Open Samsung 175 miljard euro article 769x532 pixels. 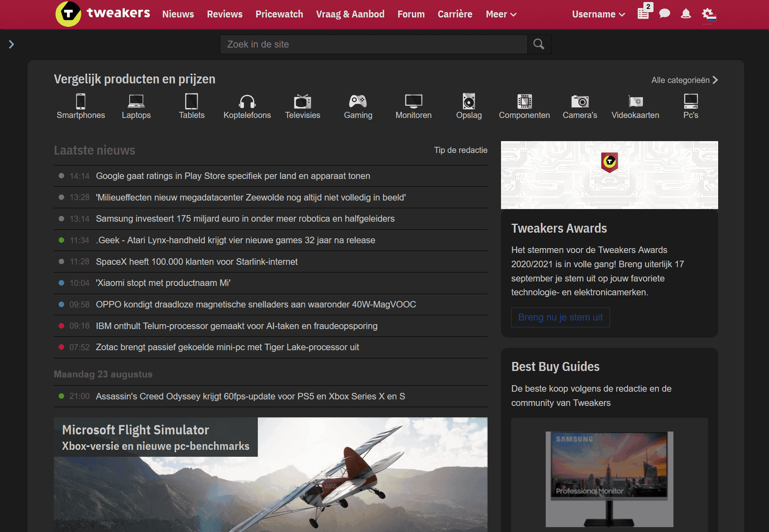245,219
